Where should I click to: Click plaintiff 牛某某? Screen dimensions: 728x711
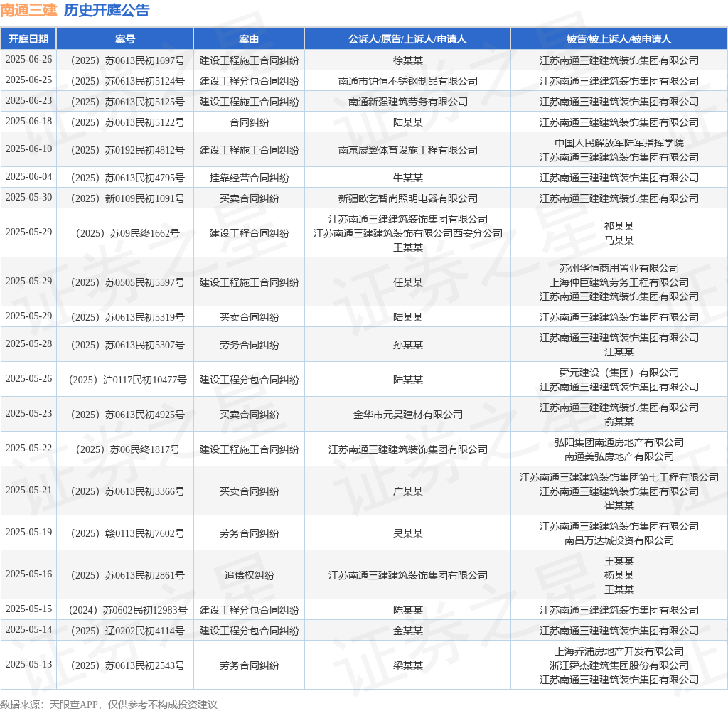click(x=407, y=178)
